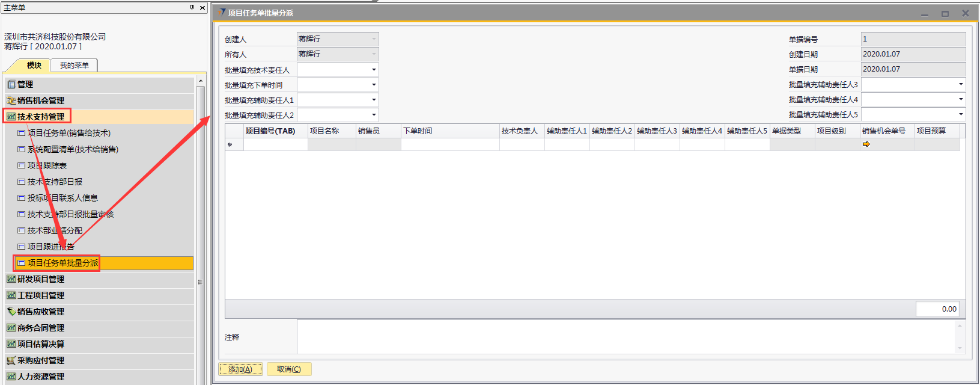The image size is (980, 385).
Task: Click the 项目编号(TAB) column header
Action: 270,131
